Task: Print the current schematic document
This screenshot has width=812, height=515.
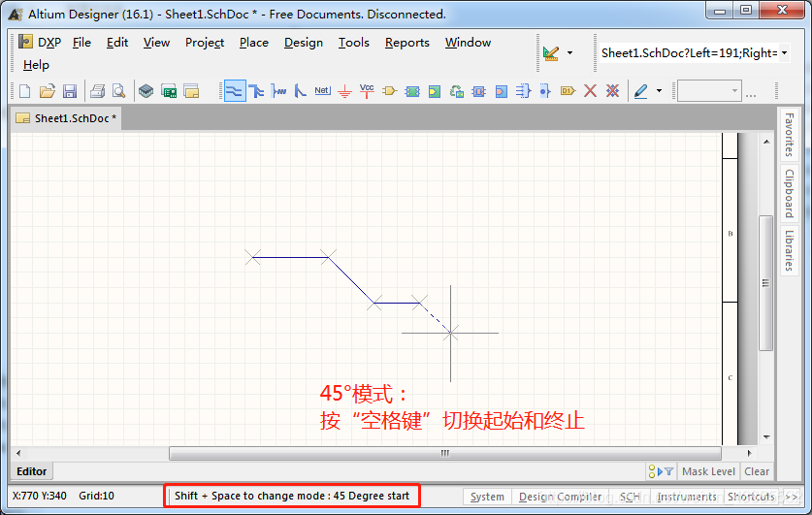Action: pos(97,91)
